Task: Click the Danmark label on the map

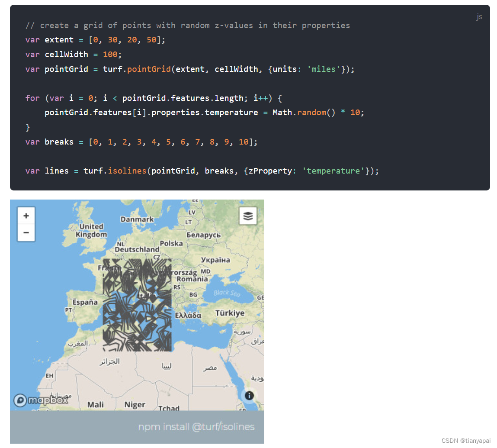Action: point(137,219)
